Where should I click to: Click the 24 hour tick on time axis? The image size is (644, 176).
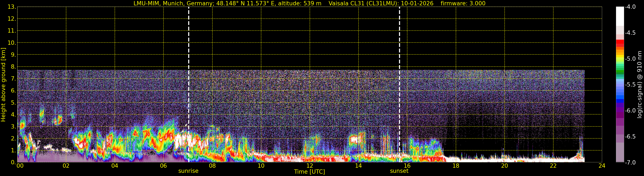click(x=602, y=166)
